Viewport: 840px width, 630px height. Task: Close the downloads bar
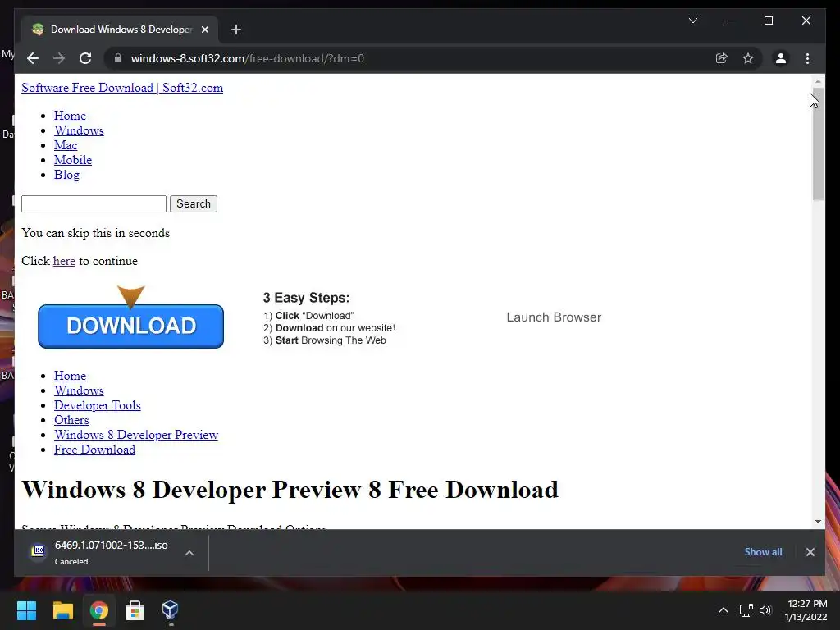[x=810, y=552]
